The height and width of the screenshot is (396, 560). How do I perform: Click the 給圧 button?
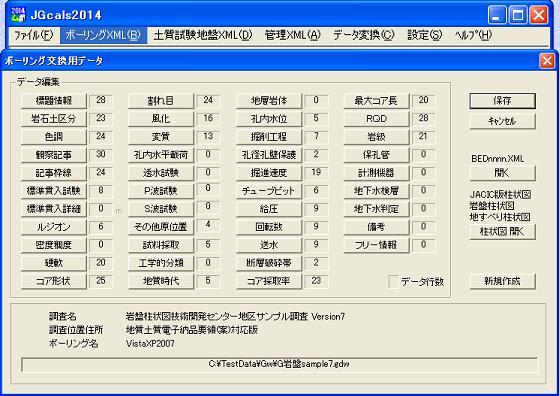(x=269, y=209)
